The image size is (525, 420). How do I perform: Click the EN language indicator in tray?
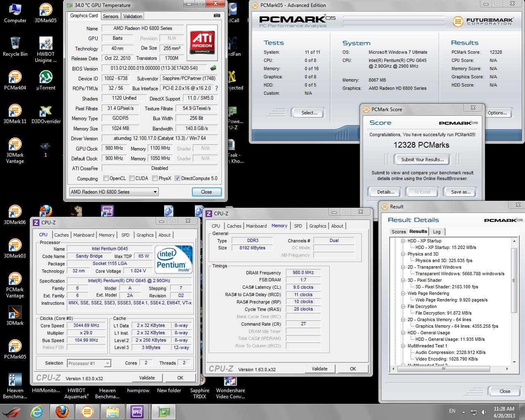pos(452,411)
